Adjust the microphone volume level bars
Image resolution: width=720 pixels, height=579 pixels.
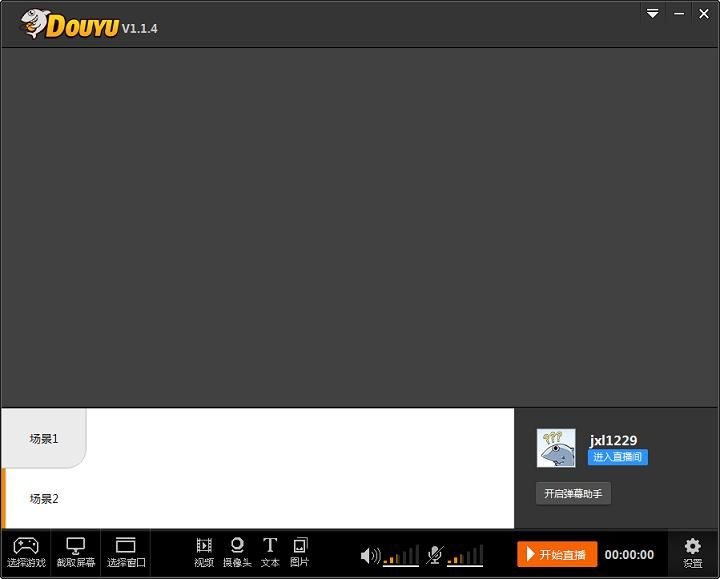click(x=466, y=555)
